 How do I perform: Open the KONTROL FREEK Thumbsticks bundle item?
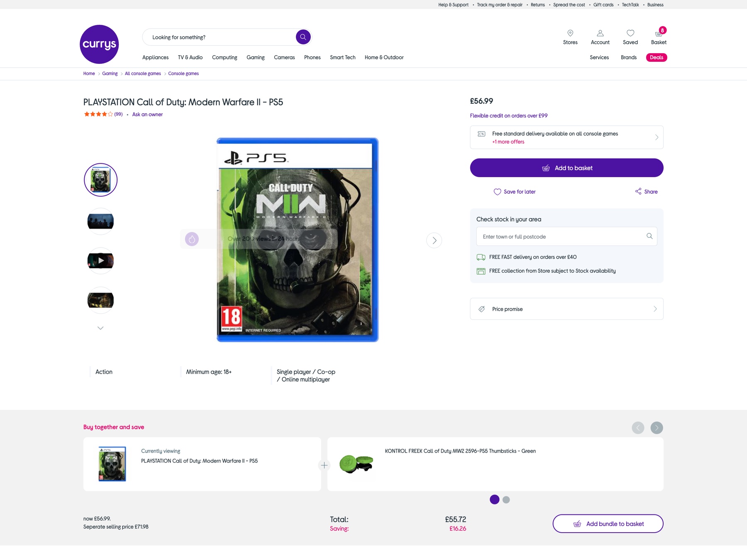click(x=495, y=464)
